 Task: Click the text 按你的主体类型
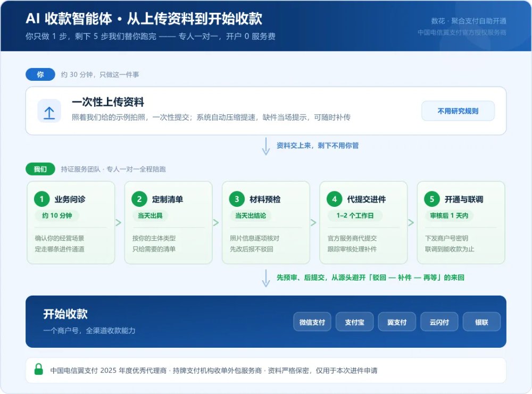coord(154,238)
